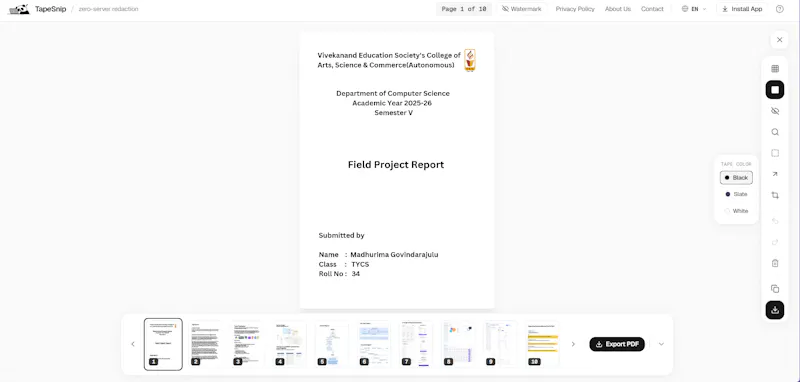
Task: Click the 'Department of Computer Science' line
Action: point(393,93)
